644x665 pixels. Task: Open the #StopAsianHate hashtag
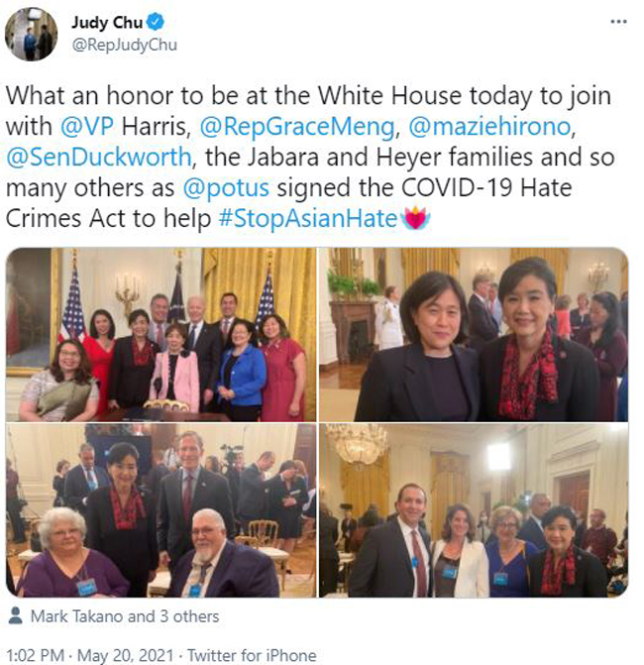point(308,219)
